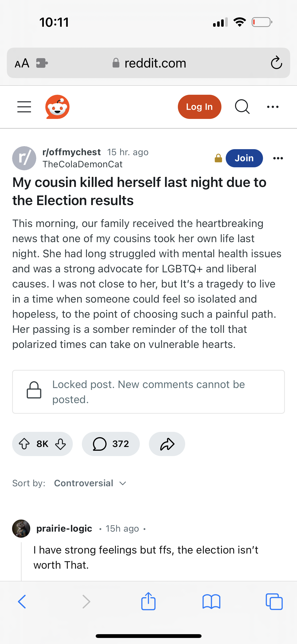Open the 372 comments button

pos(111,444)
